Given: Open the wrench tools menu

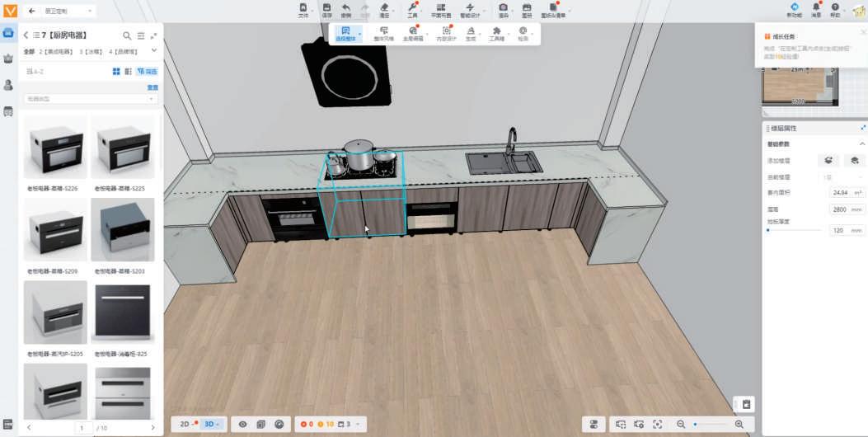Looking at the screenshot, I should point(412,7).
